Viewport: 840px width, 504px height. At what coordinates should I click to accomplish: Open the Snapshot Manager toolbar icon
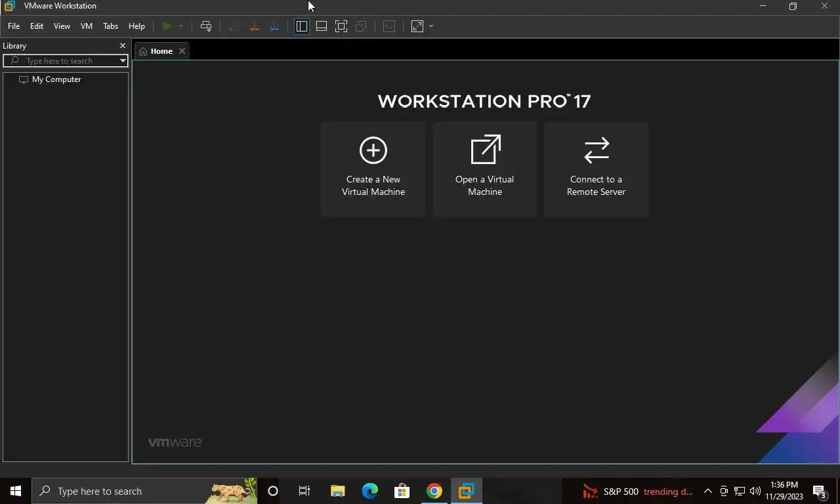click(x=274, y=26)
